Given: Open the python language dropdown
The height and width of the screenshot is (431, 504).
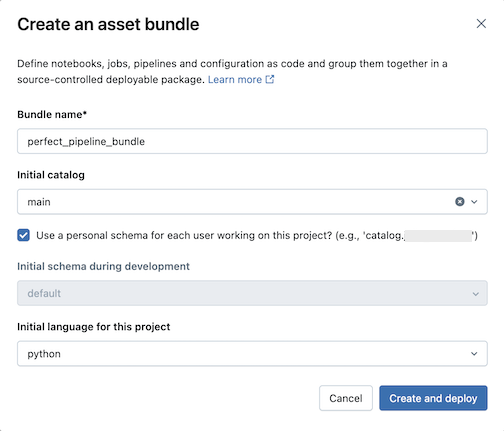Looking at the screenshot, I should tap(252, 354).
